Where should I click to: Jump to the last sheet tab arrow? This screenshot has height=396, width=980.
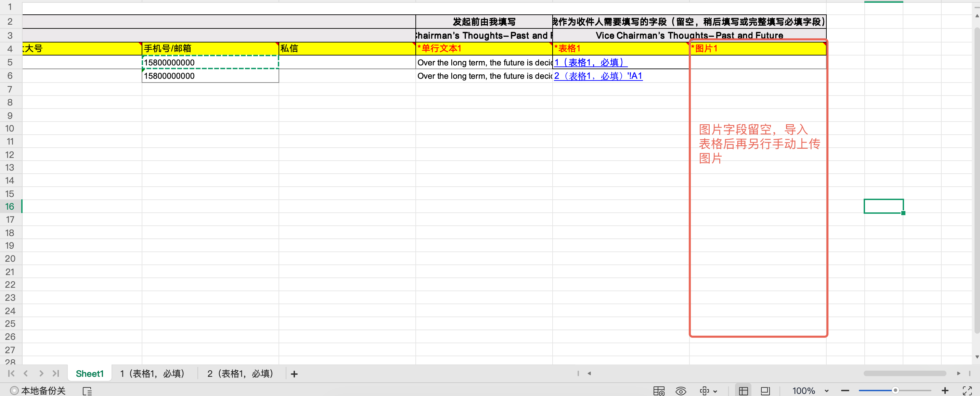(x=56, y=373)
